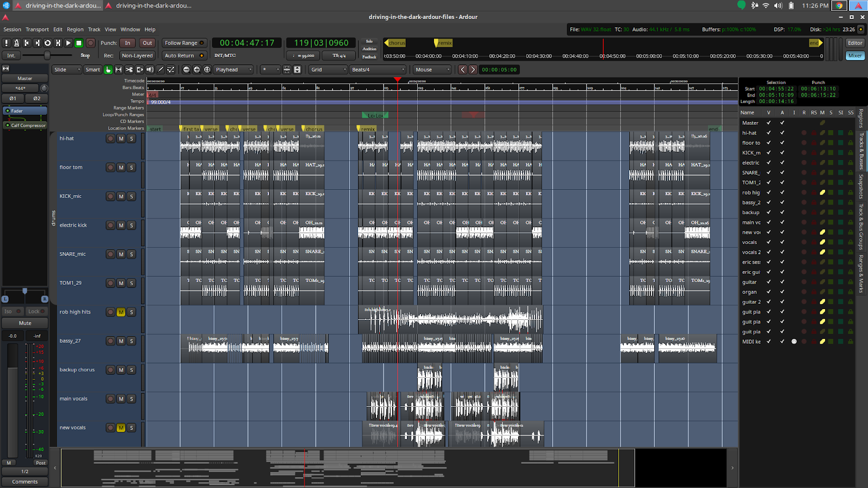868x488 pixels.
Task: Open the Transport menu
Action: pos(37,29)
